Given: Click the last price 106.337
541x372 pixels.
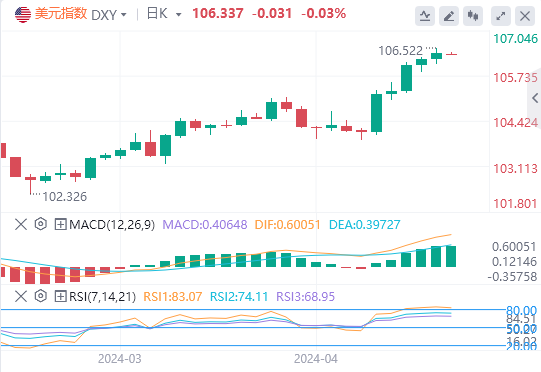Looking at the screenshot, I should click(x=218, y=14).
